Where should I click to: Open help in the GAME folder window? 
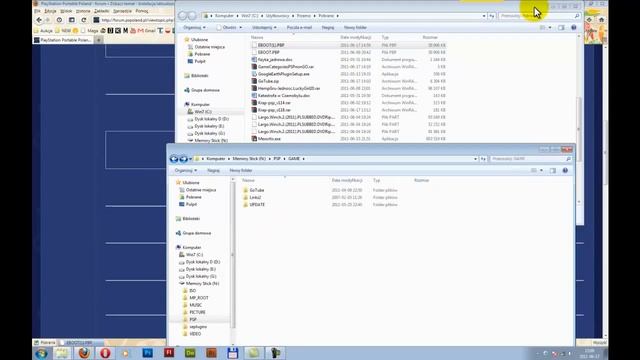tap(565, 170)
